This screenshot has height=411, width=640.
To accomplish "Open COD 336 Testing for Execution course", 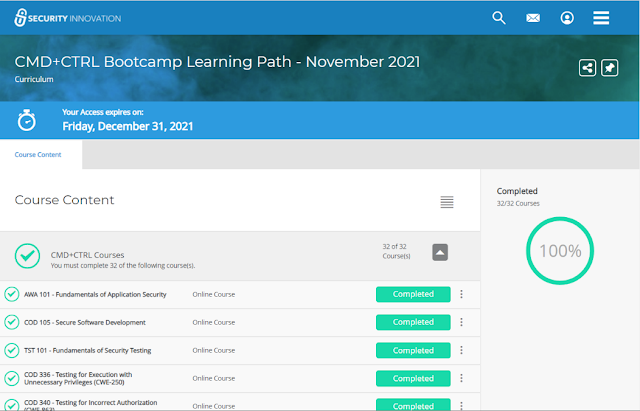I will (x=78, y=378).
